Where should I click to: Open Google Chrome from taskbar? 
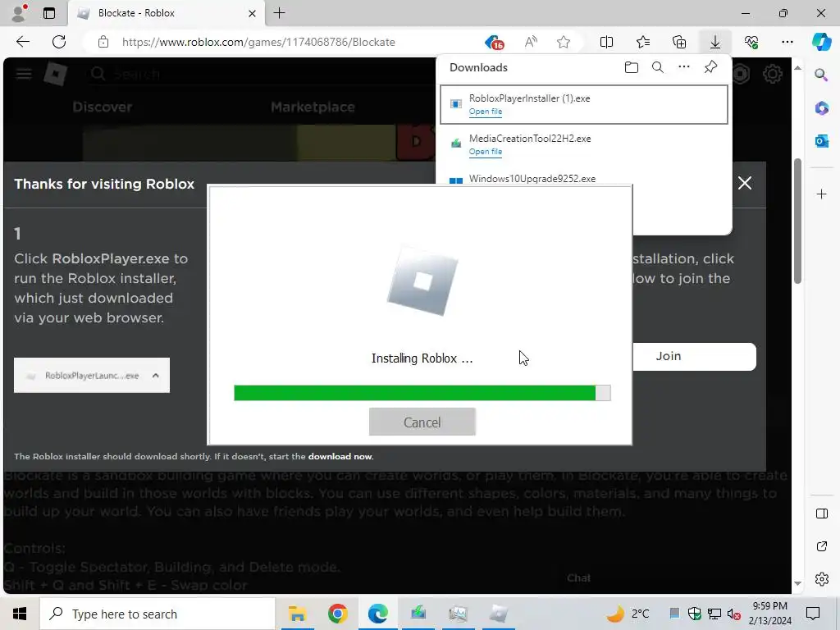(x=337, y=614)
